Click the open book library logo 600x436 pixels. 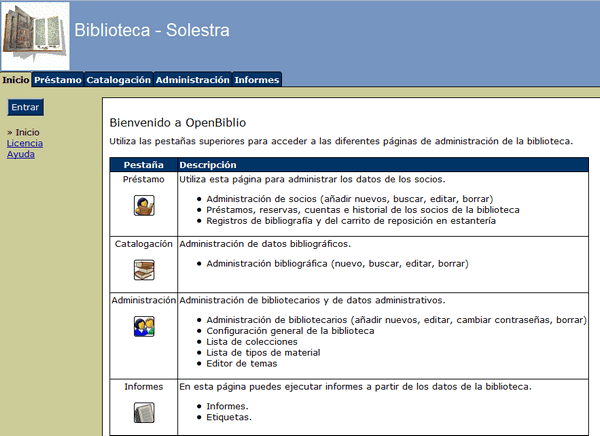pos(35,36)
